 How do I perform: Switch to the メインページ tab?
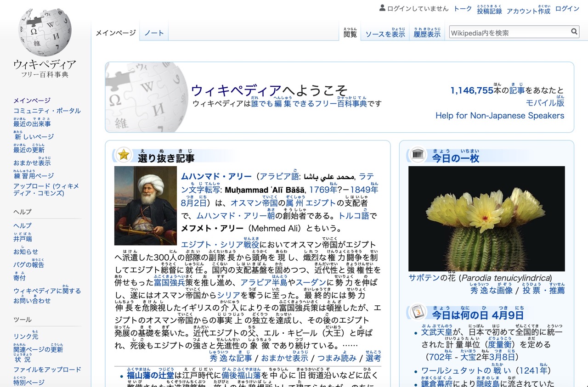(x=116, y=33)
